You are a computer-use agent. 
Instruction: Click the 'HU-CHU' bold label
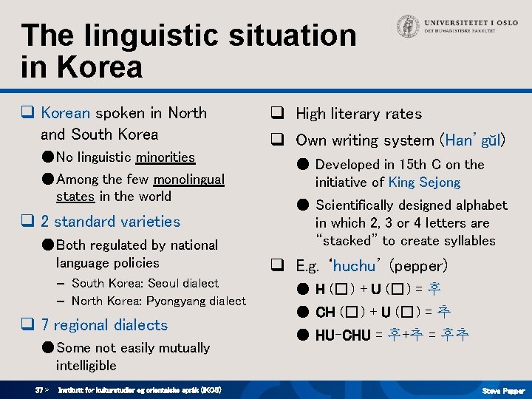click(x=343, y=335)
